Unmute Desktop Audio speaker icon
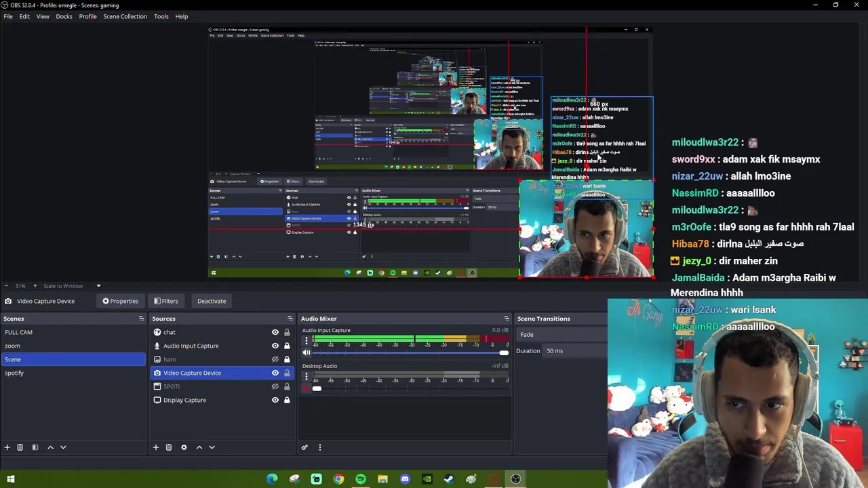868x488 pixels. tap(307, 388)
